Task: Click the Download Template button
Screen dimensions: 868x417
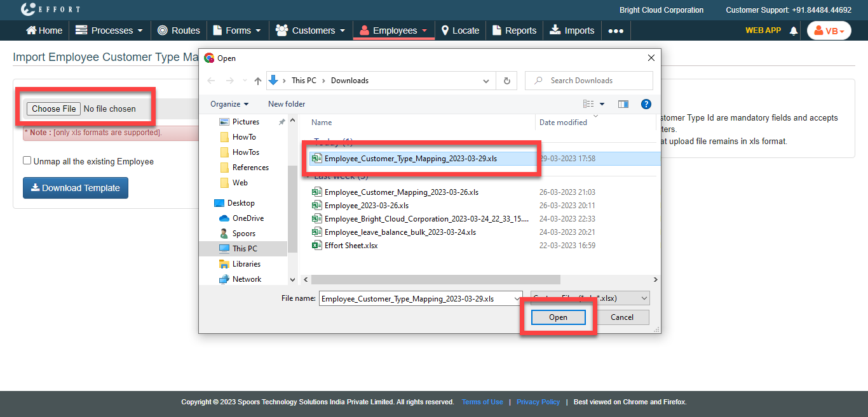Action: click(x=76, y=188)
